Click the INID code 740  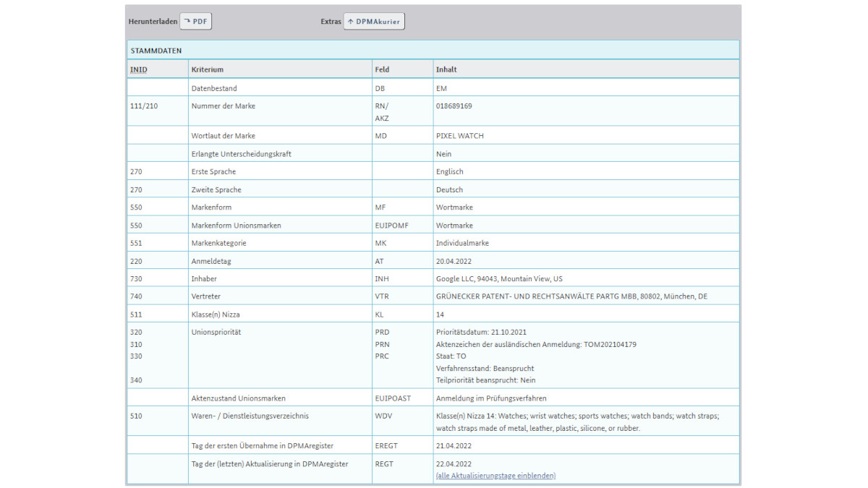[136, 296]
